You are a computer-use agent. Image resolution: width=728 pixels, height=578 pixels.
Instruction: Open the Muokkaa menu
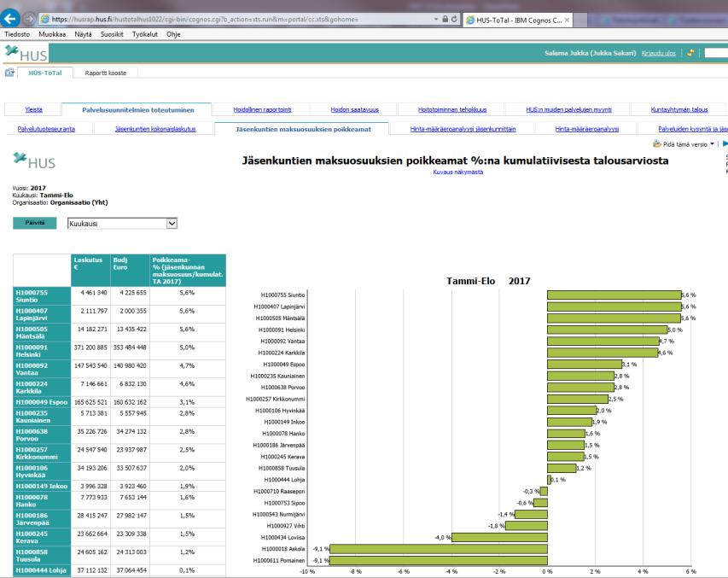[52, 34]
